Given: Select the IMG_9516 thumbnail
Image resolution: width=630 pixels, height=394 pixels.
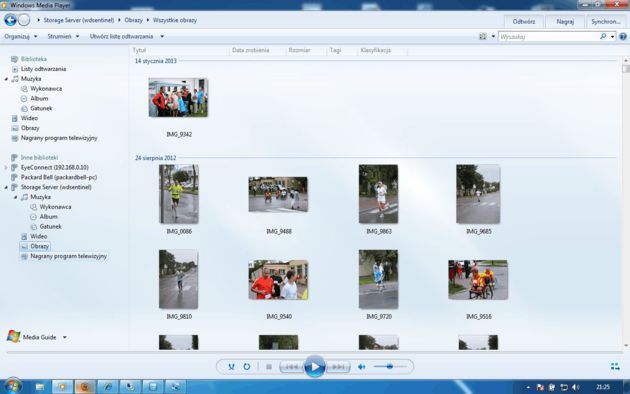Looking at the screenshot, I should 478,280.
